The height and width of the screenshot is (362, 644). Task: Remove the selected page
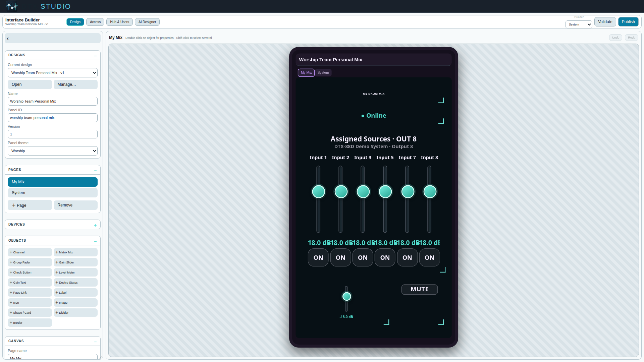point(75,205)
